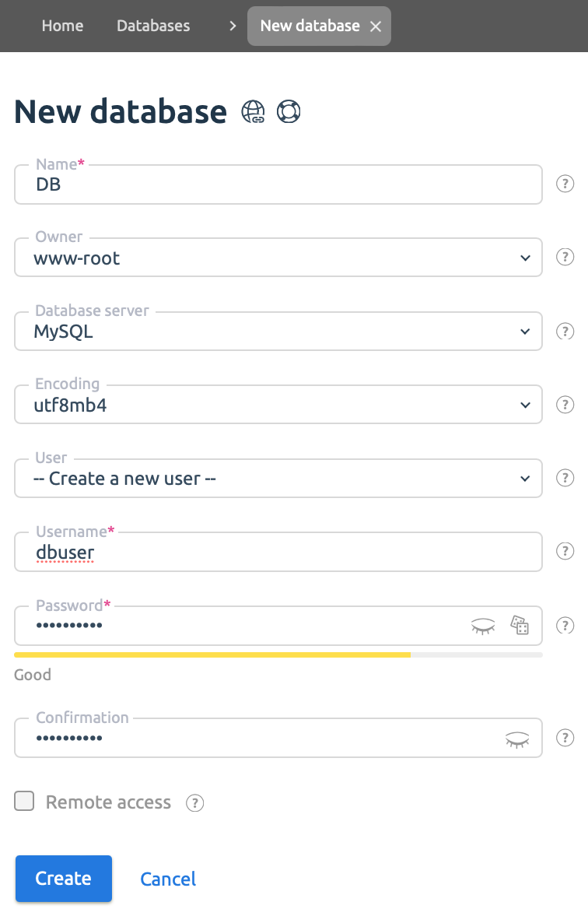
Task: Show help for the Name field
Action: (x=565, y=184)
